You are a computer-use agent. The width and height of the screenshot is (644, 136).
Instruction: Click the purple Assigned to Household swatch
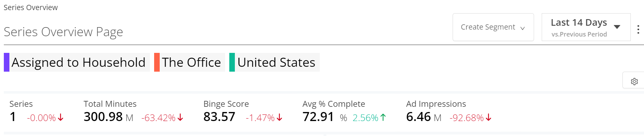[7, 62]
